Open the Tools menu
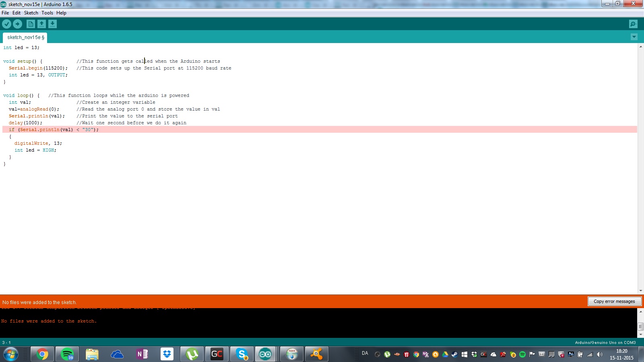 click(47, 13)
